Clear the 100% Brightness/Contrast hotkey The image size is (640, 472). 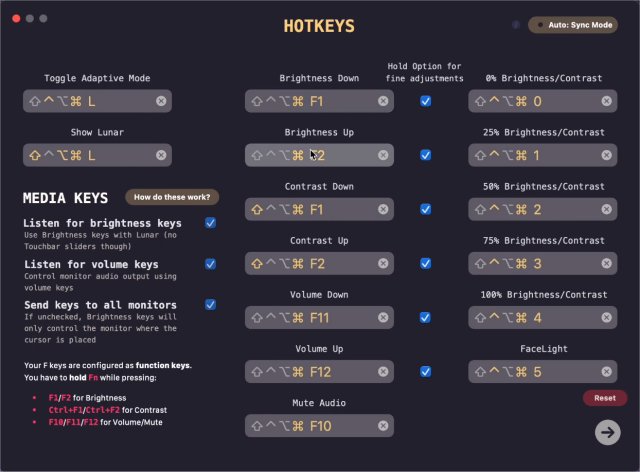tap(608, 317)
